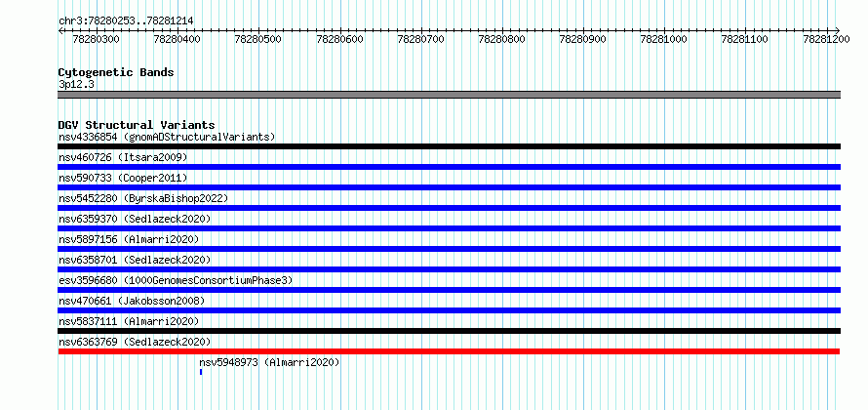Select the blue nsv470661 variant bar

449,310
